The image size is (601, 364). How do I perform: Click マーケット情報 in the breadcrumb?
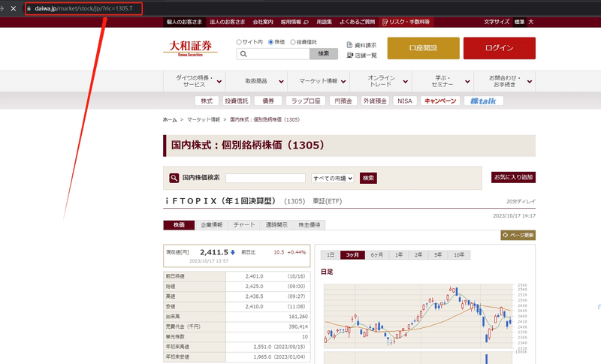coord(204,120)
